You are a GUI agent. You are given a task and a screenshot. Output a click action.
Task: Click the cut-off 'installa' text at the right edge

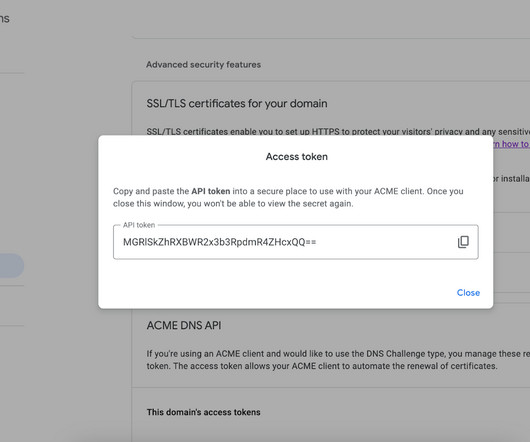pos(511,178)
